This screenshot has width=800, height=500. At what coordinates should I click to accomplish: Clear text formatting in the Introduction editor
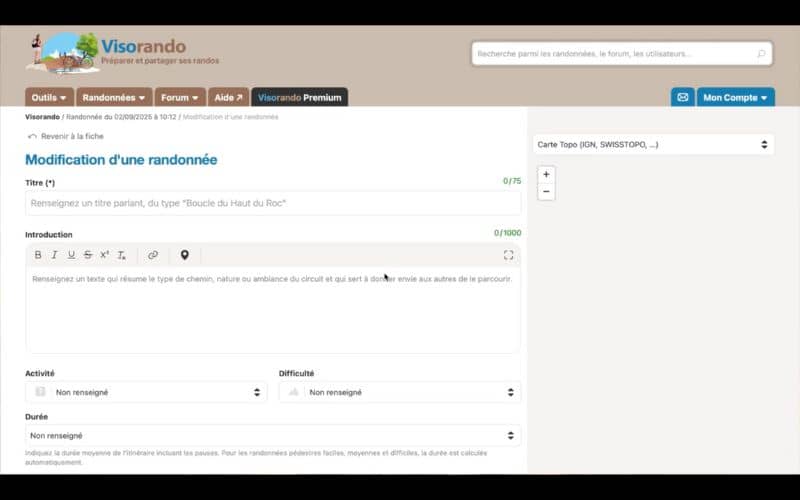click(x=122, y=255)
